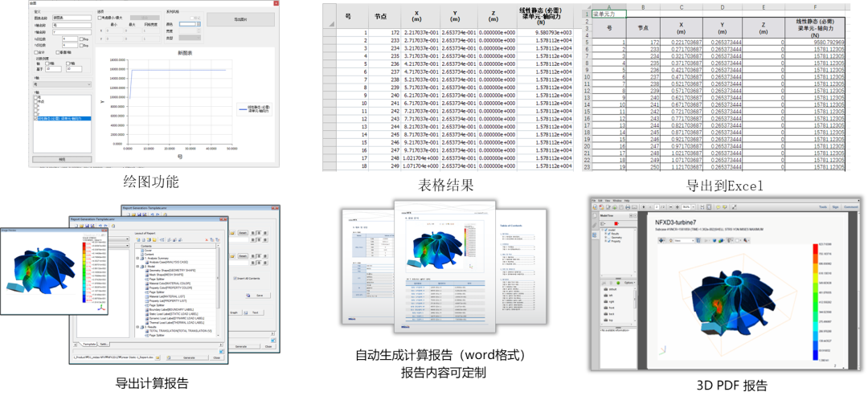Collapse the '2. Model' tree node
The width and height of the screenshot is (868, 400).
point(137,266)
